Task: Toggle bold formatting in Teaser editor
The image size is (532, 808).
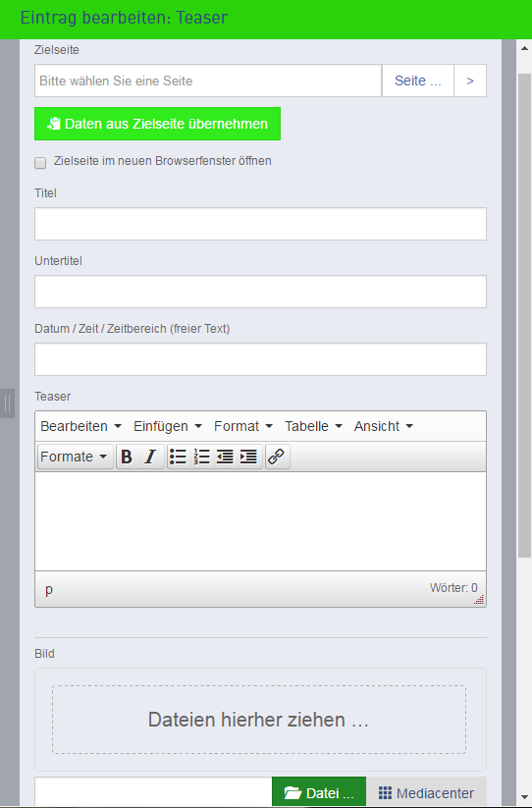Action: click(127, 457)
